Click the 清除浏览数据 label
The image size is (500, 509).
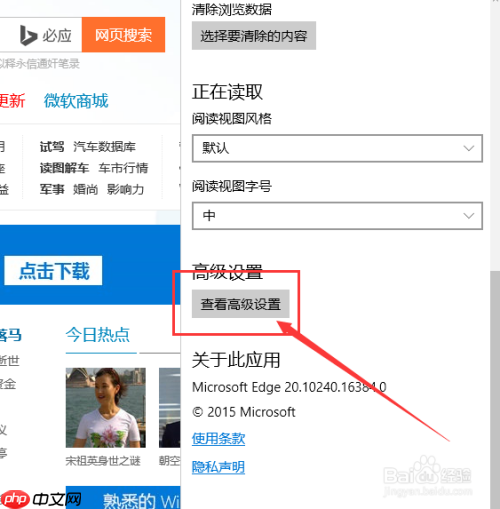click(232, 9)
